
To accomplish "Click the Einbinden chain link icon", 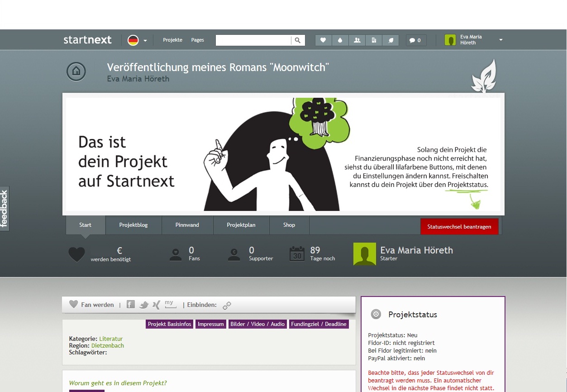I will (227, 306).
